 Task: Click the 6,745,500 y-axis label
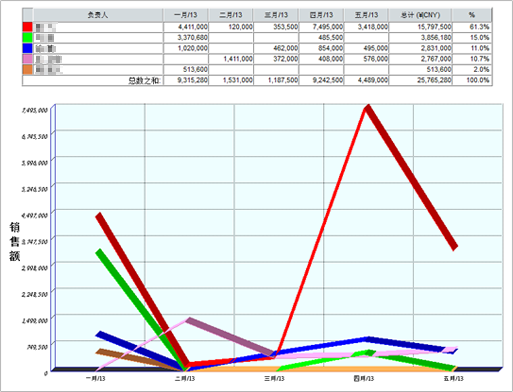click(35, 136)
